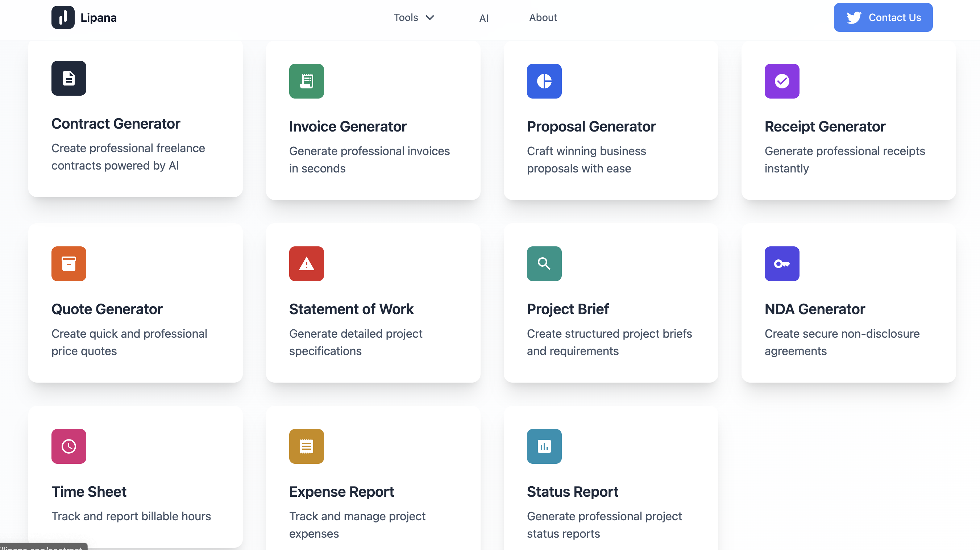Open the Invoice Generator title link
The width and height of the screenshot is (980, 550).
(x=348, y=126)
